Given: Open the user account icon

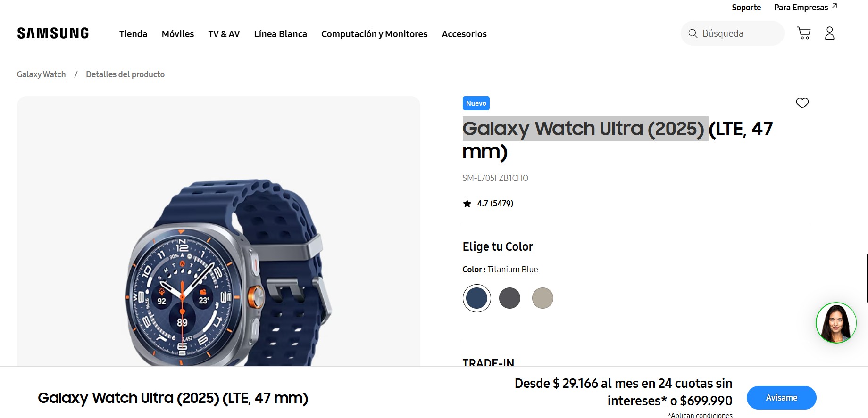Looking at the screenshot, I should click(x=829, y=33).
